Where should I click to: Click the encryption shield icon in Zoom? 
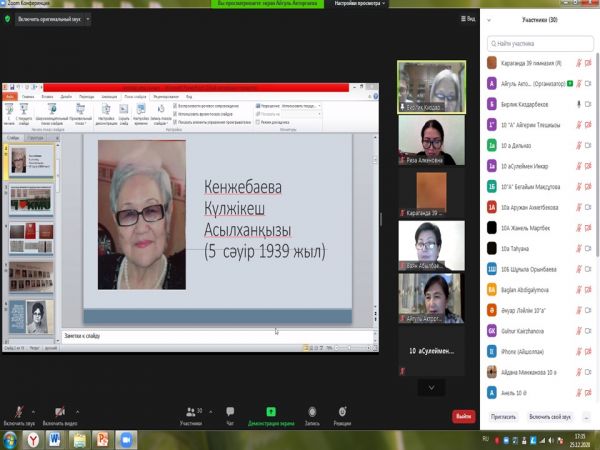(x=7, y=18)
